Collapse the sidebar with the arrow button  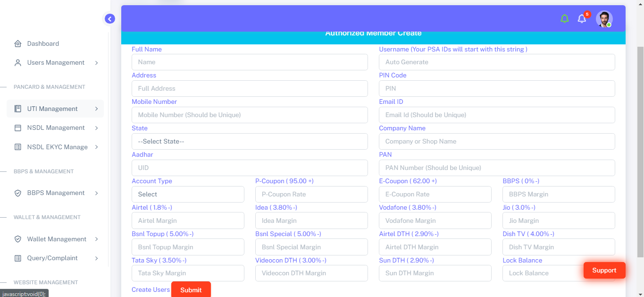(x=109, y=19)
